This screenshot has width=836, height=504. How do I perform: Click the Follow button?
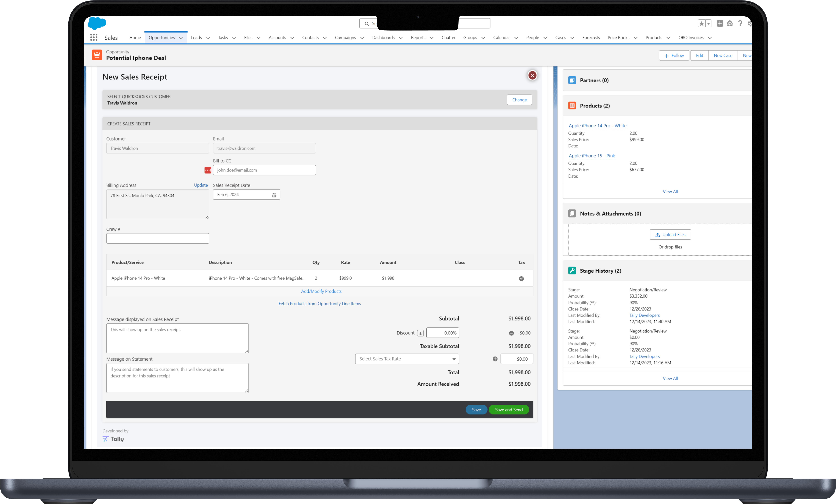coord(674,56)
